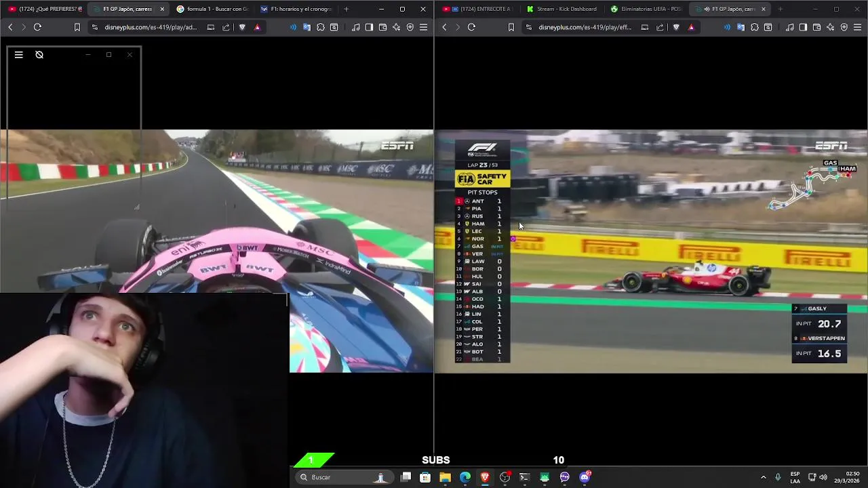This screenshot has width=868, height=488.
Task: Open Extensions puzzle icon in left window
Action: (x=321, y=27)
